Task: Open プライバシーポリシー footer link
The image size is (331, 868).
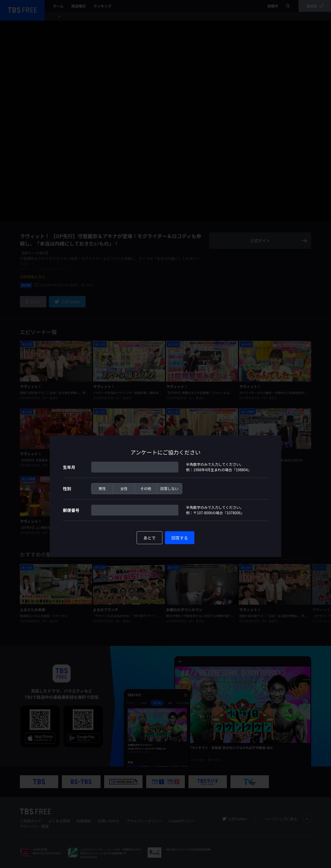Action: point(144,821)
